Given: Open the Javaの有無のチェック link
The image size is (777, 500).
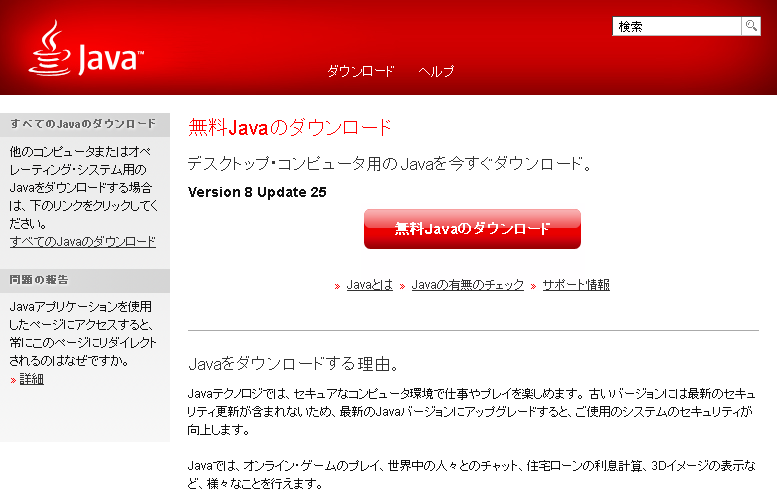Looking at the screenshot, I should (x=467, y=285).
